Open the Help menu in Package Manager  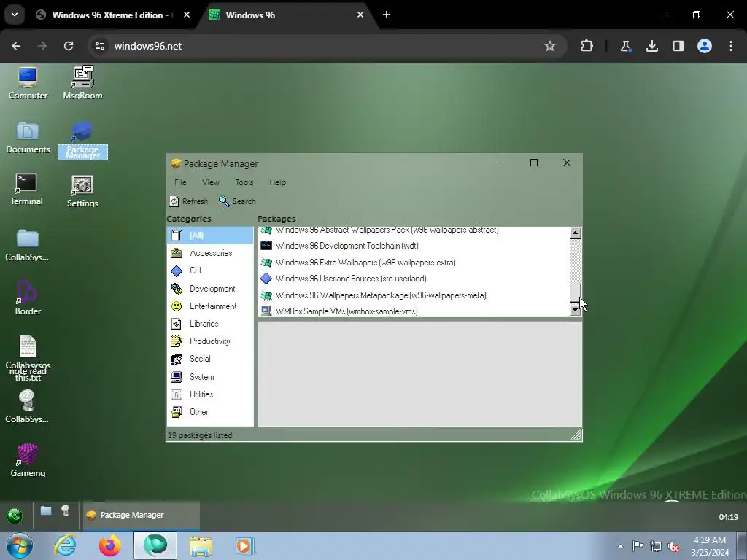tap(277, 182)
